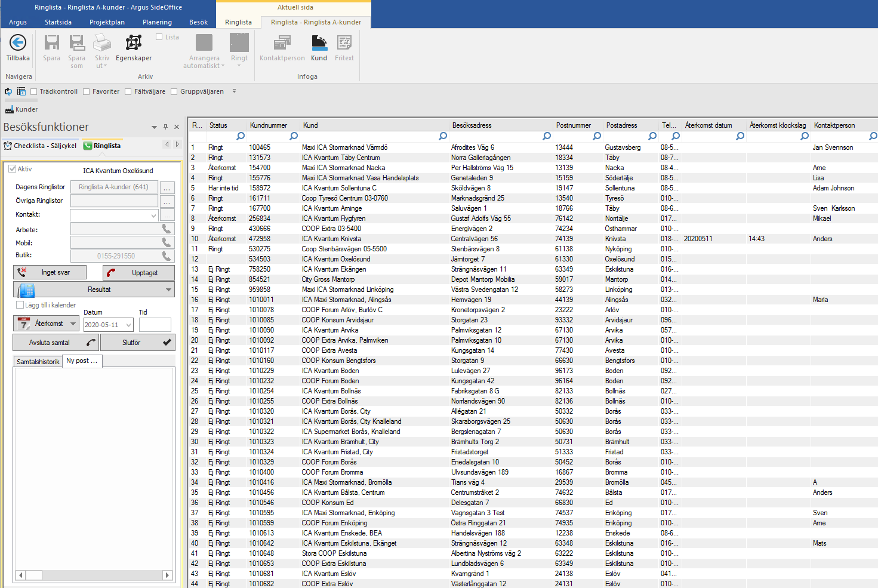Browse Övriga Ringlistor with ellipsis button
Image resolution: width=878 pixels, height=588 pixels.
coord(167,201)
